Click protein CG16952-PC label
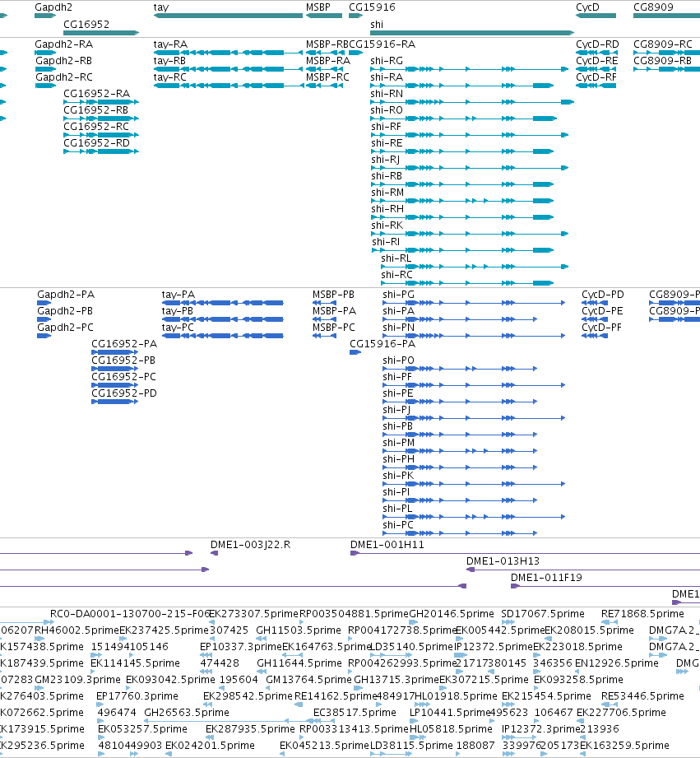 click(x=123, y=377)
